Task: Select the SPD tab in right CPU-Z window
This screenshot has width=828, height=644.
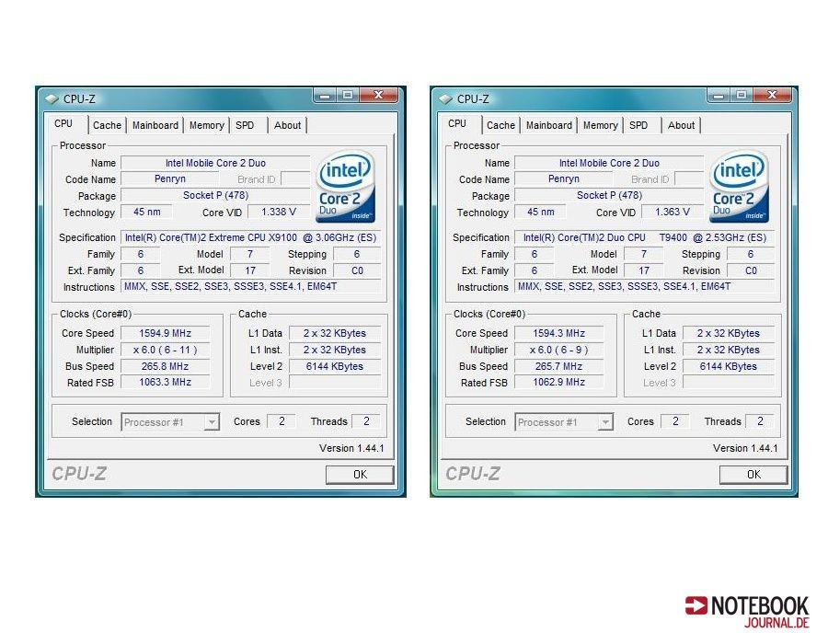Action: (x=639, y=125)
